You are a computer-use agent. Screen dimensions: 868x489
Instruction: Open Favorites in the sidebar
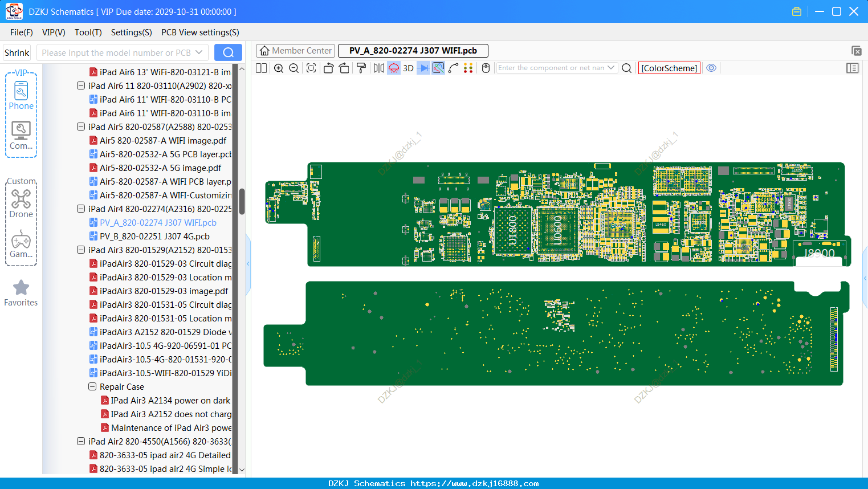click(21, 293)
